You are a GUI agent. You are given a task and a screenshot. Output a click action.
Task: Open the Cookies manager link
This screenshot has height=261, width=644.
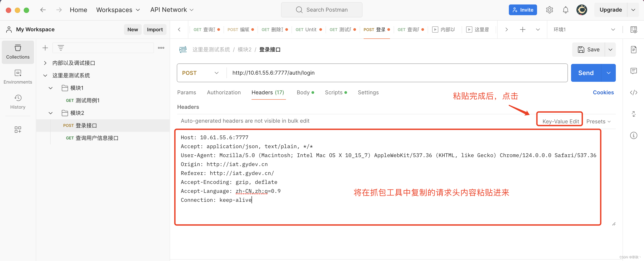pyautogui.click(x=603, y=92)
